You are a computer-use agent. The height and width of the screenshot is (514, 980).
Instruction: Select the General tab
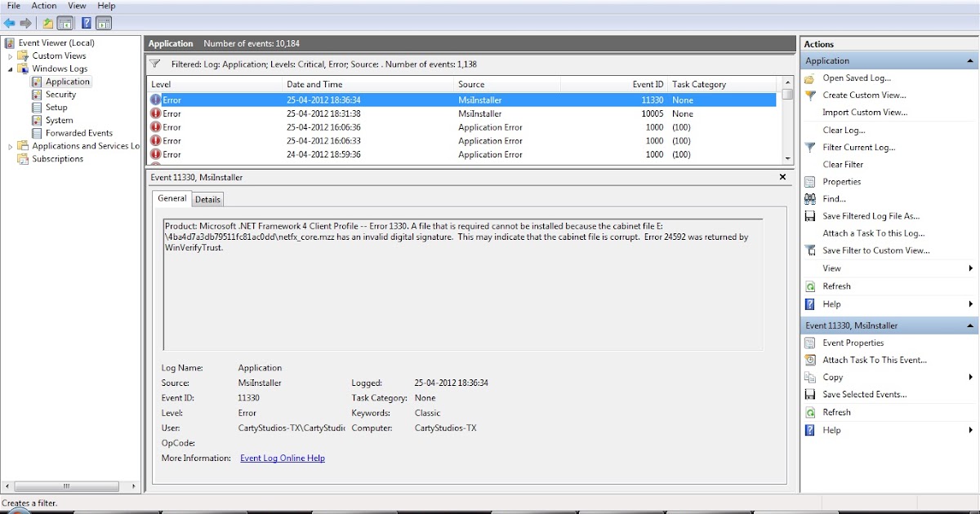172,198
